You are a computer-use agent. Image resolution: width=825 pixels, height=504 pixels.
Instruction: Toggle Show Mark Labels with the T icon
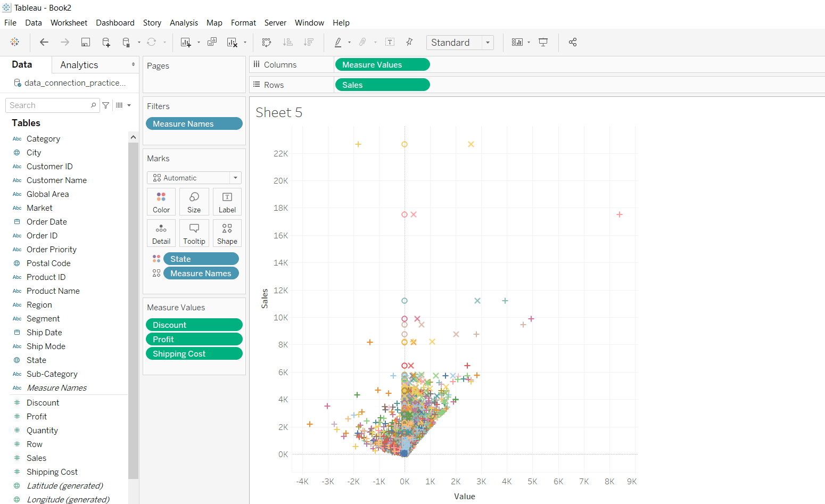click(390, 42)
